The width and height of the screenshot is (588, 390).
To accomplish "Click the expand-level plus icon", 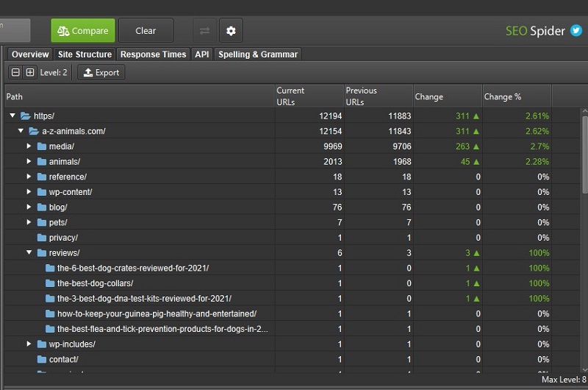I will tap(30, 72).
